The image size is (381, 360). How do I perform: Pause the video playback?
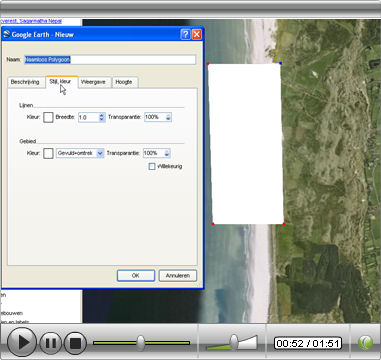(51, 343)
